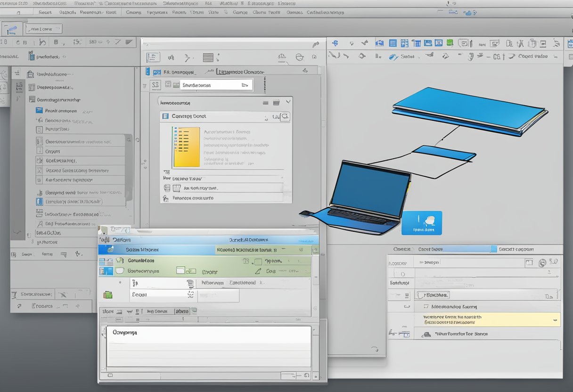Click the magnifier search icon beside the search field
Image resolution: width=573 pixels, height=392 pixels.
click(284, 116)
